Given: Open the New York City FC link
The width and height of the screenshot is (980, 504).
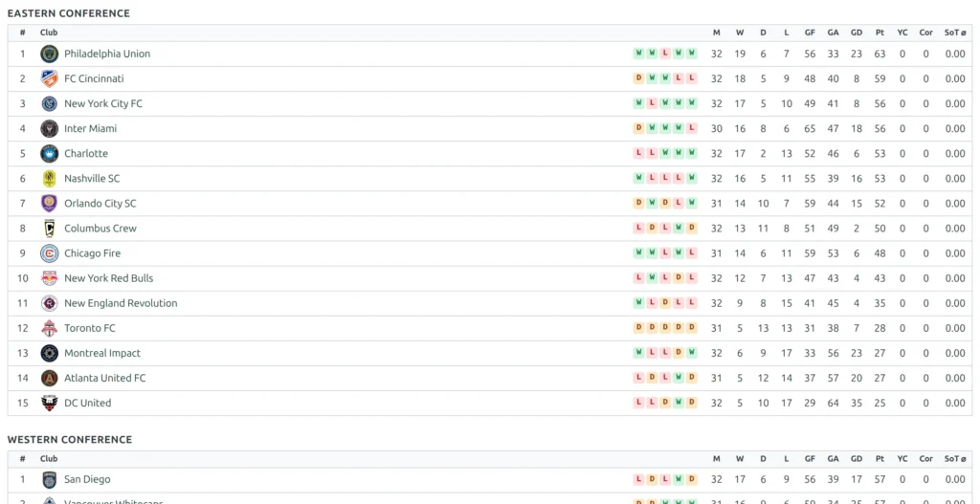Looking at the screenshot, I should 103,103.
